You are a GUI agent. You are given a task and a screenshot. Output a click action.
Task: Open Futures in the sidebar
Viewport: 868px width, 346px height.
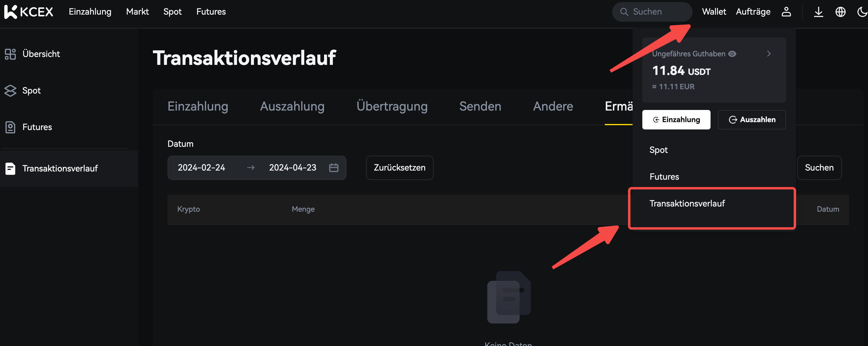(x=37, y=127)
